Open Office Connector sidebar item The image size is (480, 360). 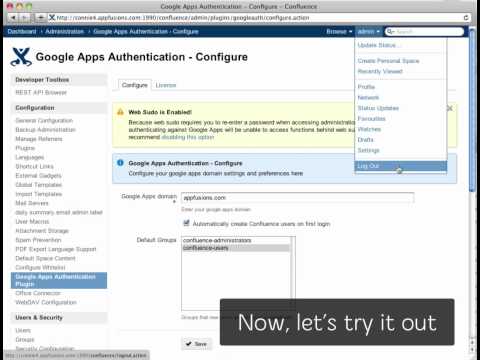(x=38, y=293)
